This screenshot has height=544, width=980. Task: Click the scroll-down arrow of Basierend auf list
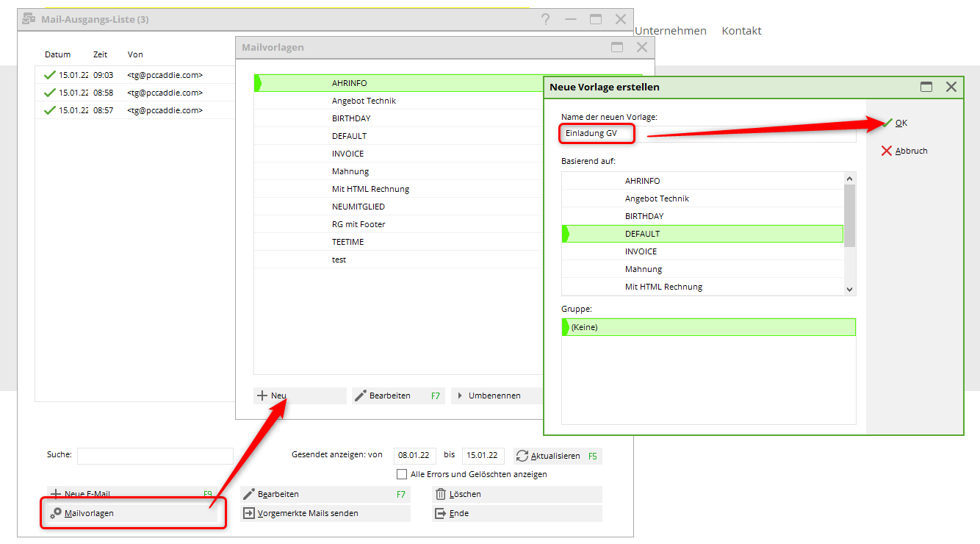point(850,290)
